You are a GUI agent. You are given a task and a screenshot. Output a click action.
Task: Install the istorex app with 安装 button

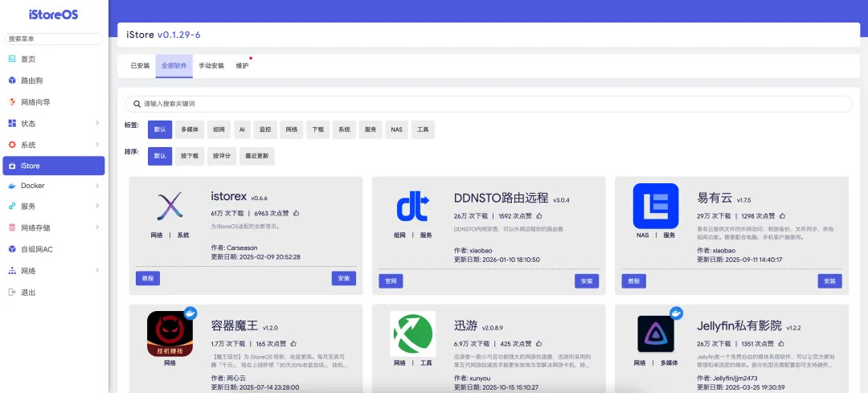click(343, 278)
